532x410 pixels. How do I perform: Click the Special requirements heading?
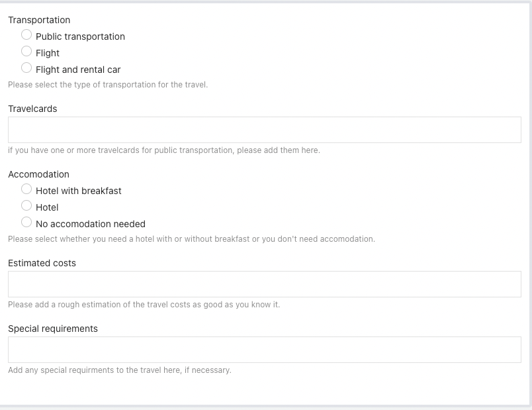[x=52, y=329]
